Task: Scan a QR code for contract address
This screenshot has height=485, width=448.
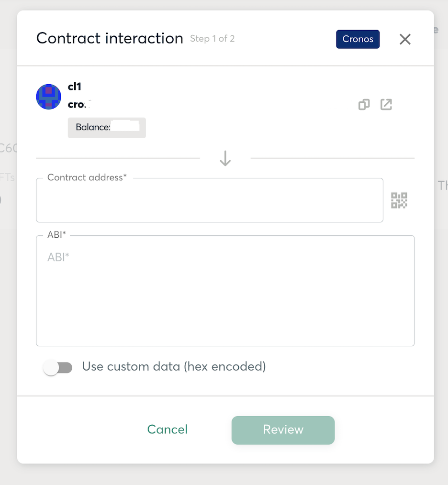Action: pos(399,200)
